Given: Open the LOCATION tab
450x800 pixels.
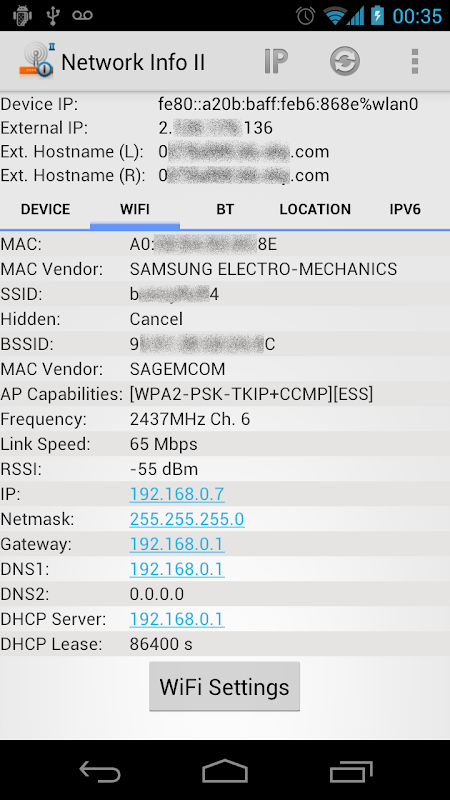Looking at the screenshot, I should pyautogui.click(x=315, y=209).
